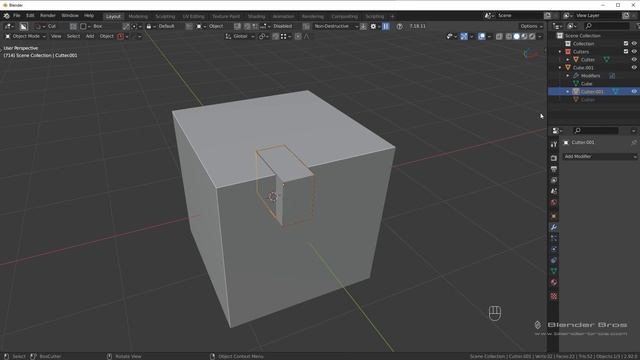Open the Window menu

point(70,16)
